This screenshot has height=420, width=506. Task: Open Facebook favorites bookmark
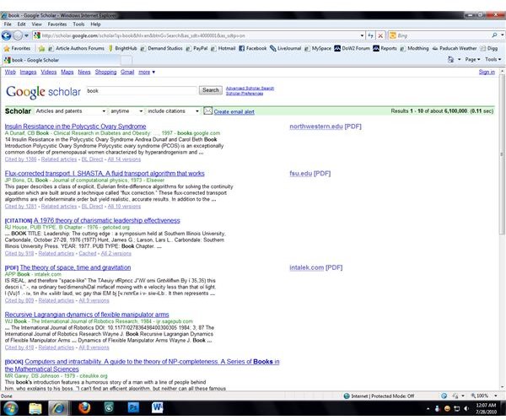pyautogui.click(x=253, y=48)
